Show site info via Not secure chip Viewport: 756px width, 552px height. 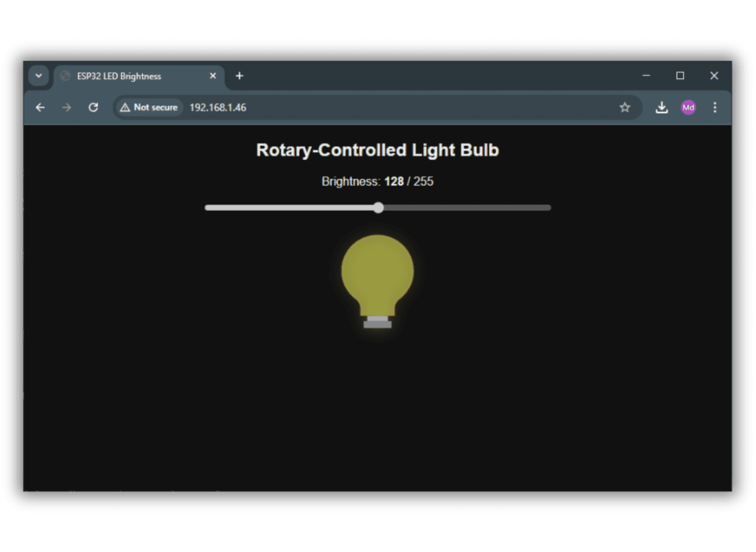coord(149,107)
